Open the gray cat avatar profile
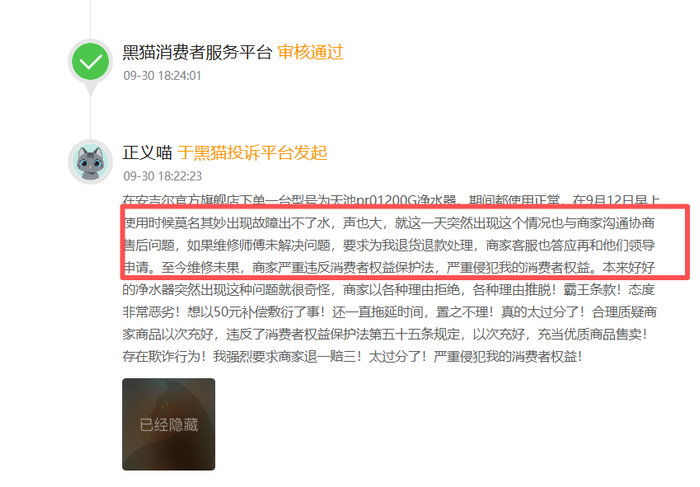This screenshot has width=700, height=487. tap(91, 162)
